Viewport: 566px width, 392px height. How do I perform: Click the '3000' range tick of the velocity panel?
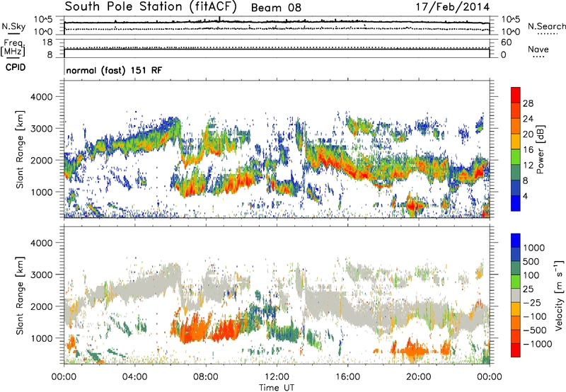(x=42, y=275)
